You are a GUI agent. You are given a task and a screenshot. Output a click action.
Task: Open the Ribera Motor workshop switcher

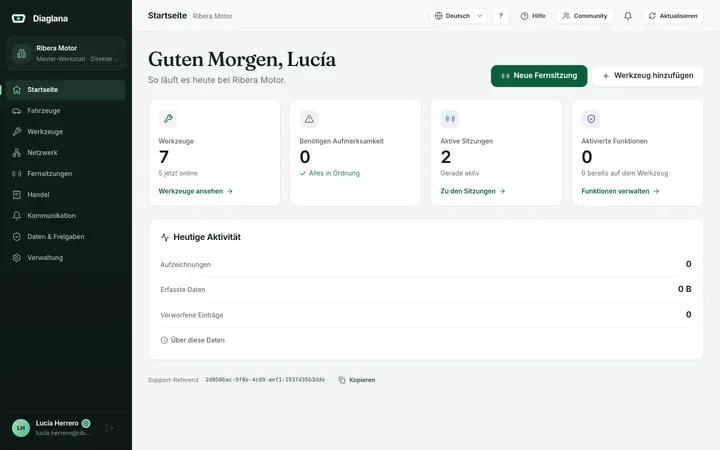tap(66, 53)
